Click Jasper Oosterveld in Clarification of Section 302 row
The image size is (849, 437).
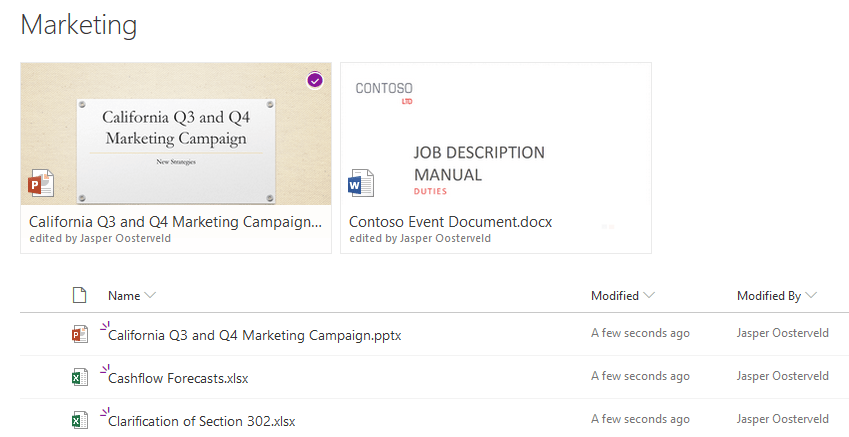(782, 419)
